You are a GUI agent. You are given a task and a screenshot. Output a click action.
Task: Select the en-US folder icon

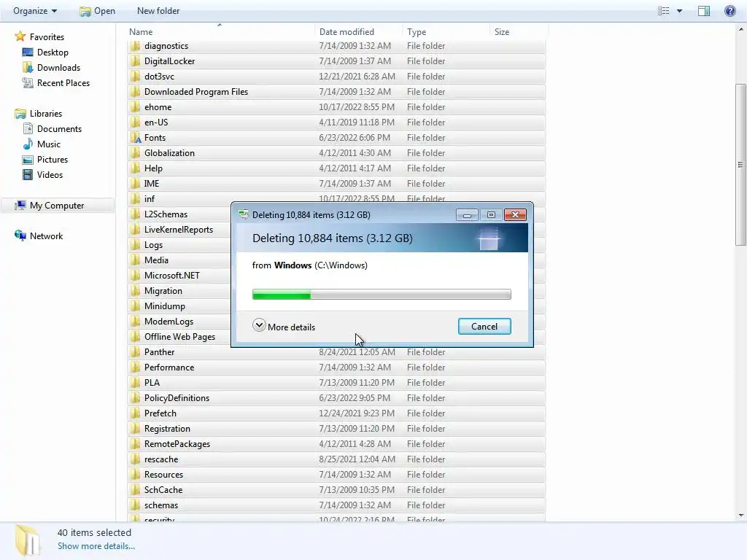135,122
